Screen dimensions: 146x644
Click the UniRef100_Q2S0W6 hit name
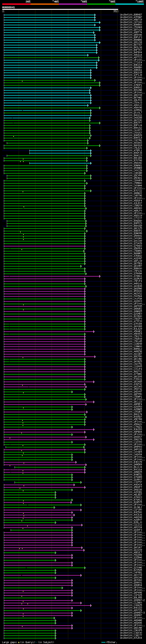pos(131,567)
